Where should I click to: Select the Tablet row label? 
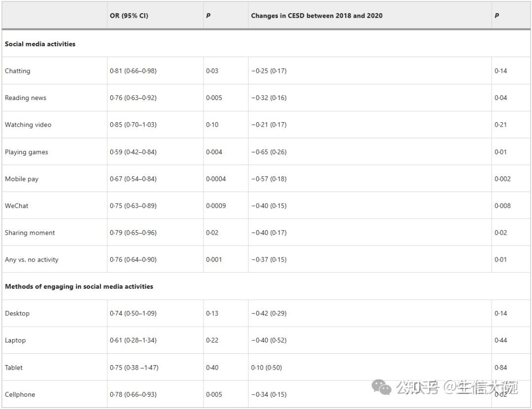(14, 368)
